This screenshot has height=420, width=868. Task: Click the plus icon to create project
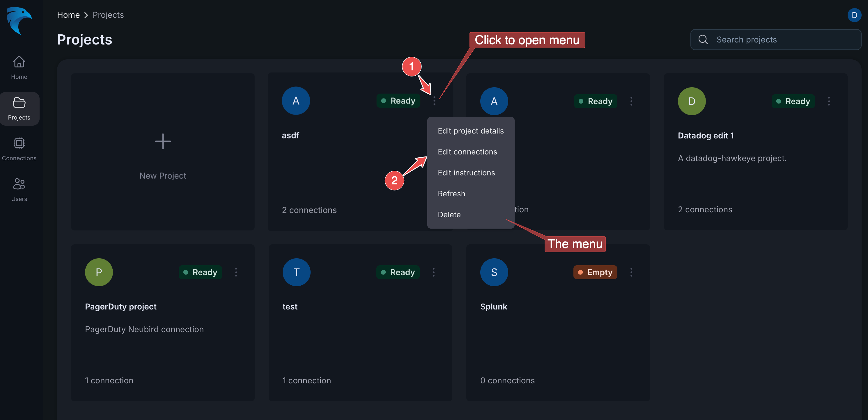(x=163, y=141)
